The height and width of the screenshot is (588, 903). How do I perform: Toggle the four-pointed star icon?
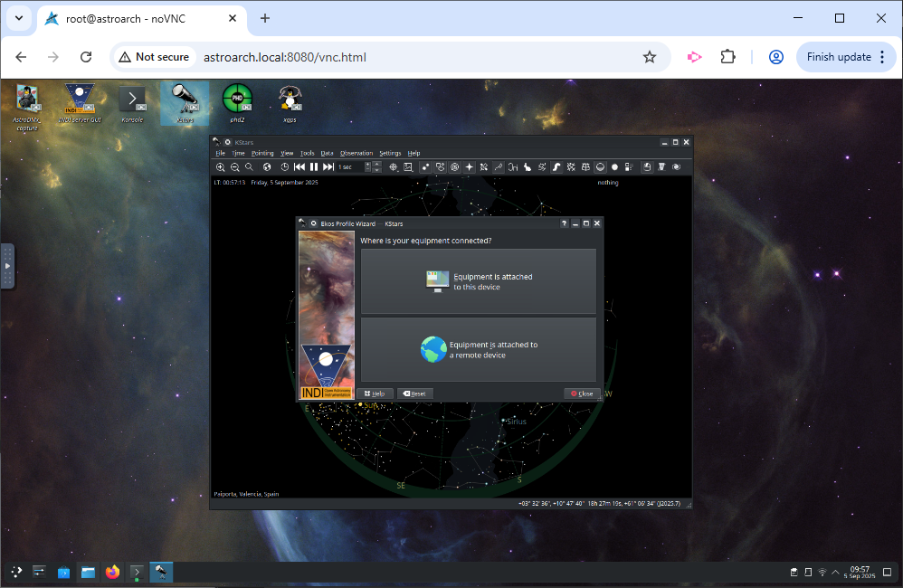coord(470,167)
